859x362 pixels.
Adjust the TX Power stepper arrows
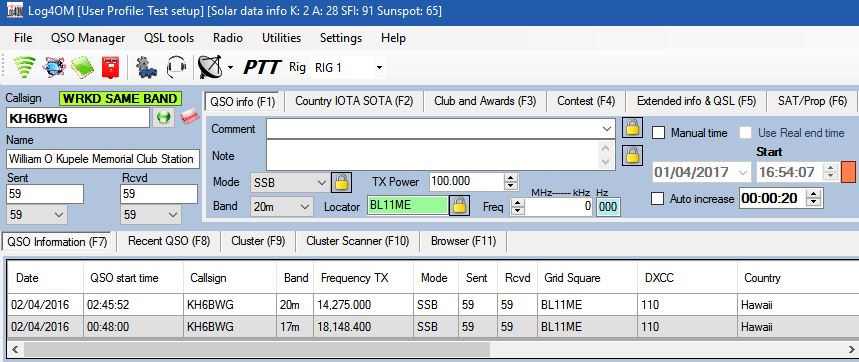pos(511,182)
